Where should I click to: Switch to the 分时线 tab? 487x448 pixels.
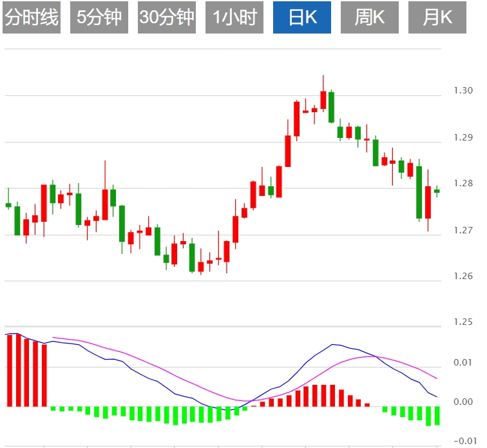click(x=32, y=17)
